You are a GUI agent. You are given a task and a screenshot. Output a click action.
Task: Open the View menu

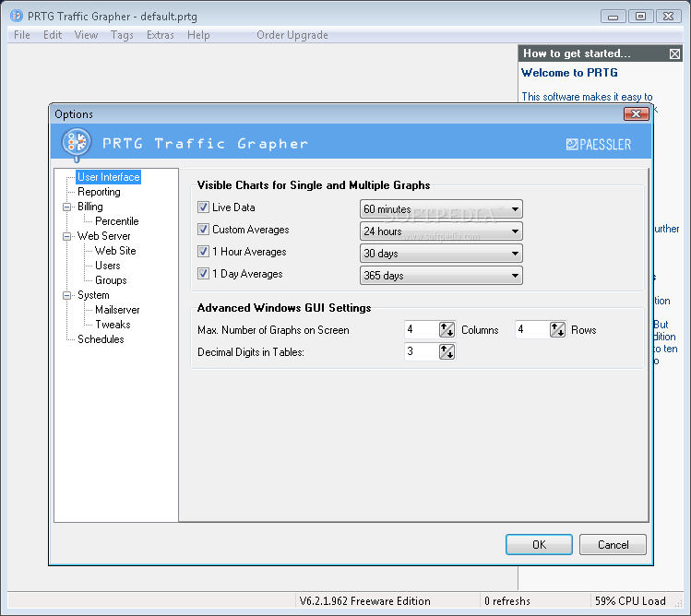[x=86, y=35]
